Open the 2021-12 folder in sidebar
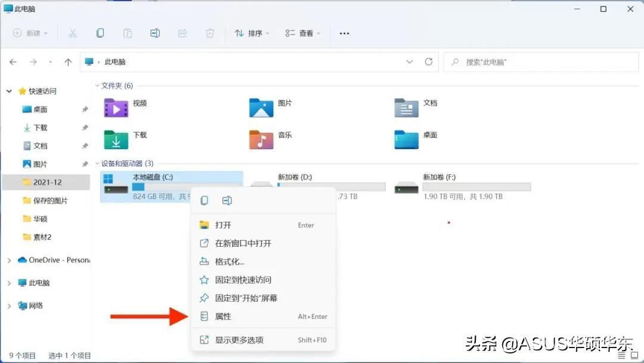This screenshot has height=363, width=644. [x=48, y=182]
